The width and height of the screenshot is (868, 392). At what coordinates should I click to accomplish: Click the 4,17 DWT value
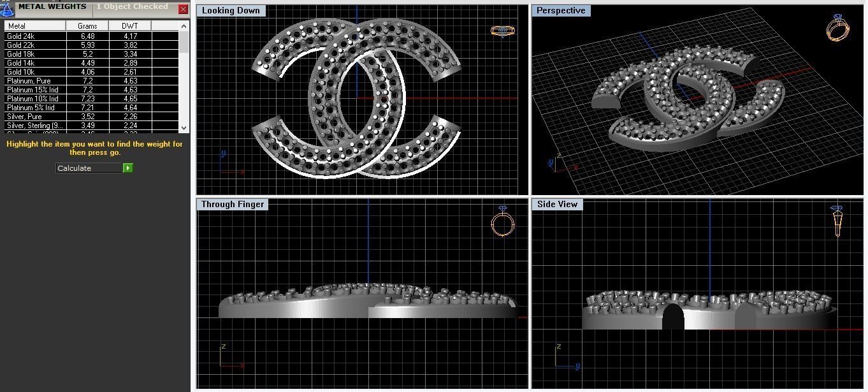(130, 36)
